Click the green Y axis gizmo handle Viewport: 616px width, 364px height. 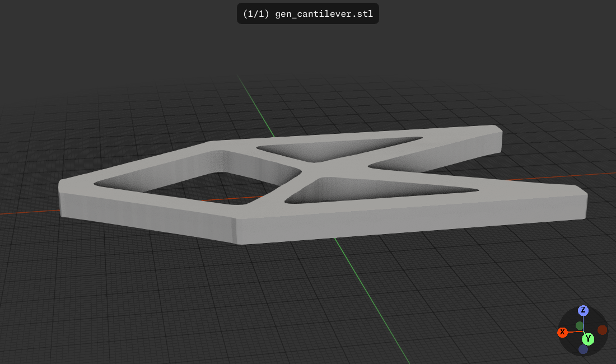[588, 338]
